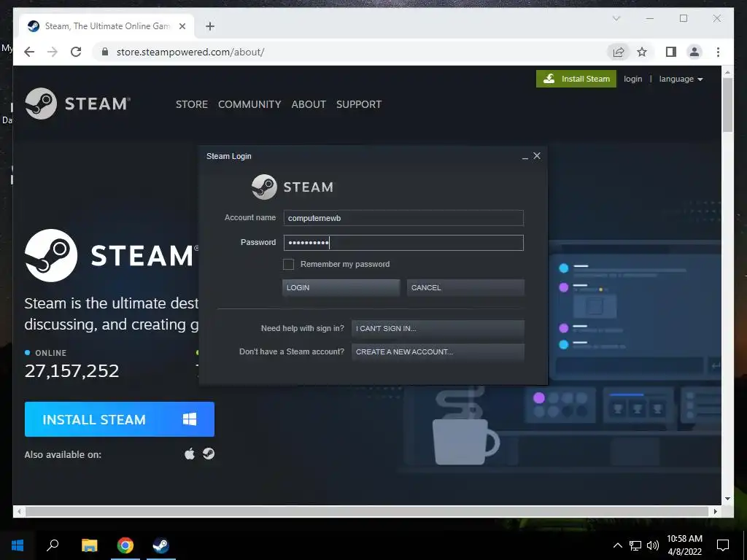Reload the Steam page

coord(76,52)
